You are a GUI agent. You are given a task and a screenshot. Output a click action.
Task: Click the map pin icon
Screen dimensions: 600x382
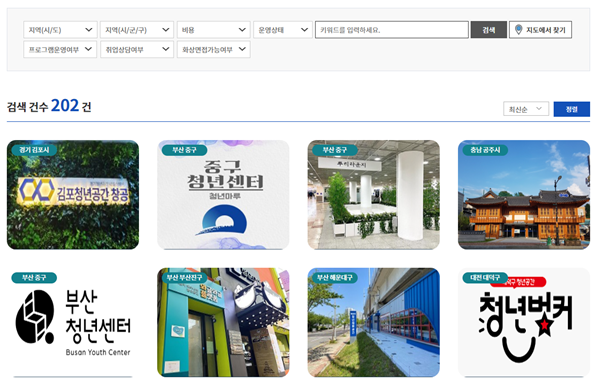point(518,29)
